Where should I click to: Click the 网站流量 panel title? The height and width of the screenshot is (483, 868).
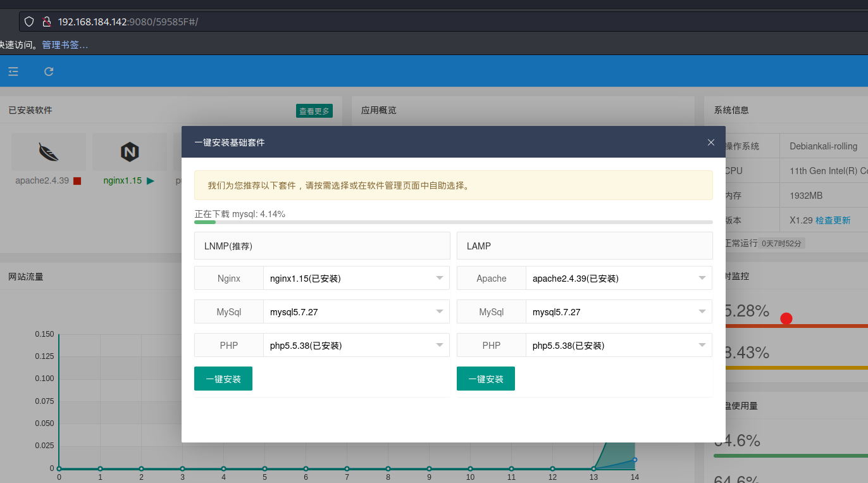pos(26,277)
